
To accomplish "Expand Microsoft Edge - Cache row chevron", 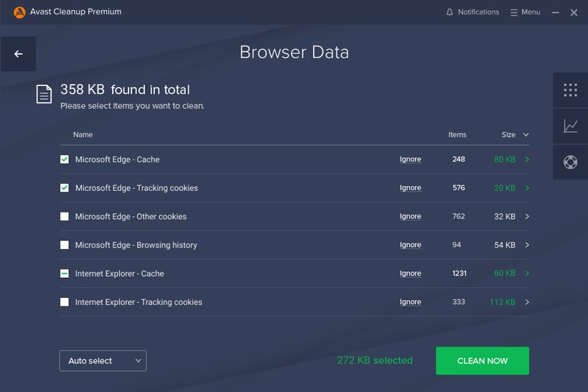I will [x=527, y=159].
